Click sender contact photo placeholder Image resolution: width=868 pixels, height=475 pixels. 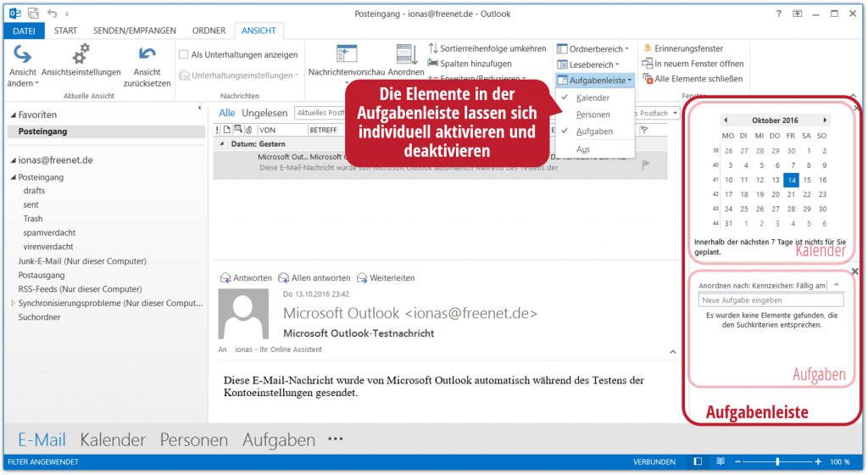point(243,313)
